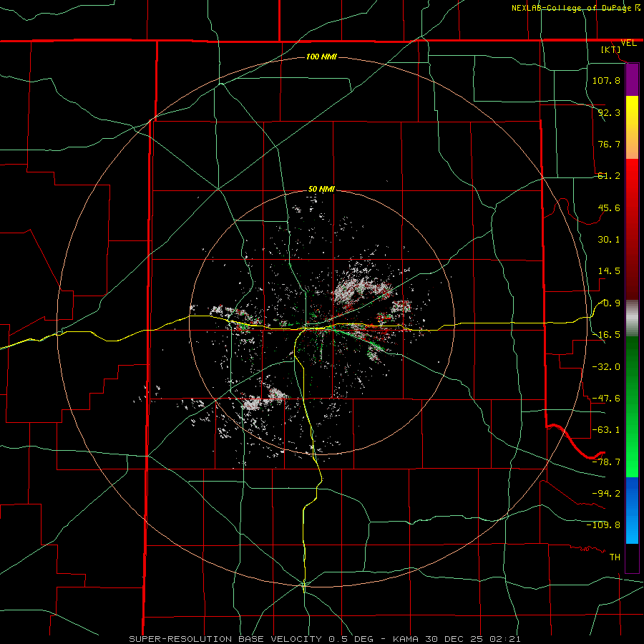The height and width of the screenshot is (644, 644).
Task: Click the purple segment of velocity color bar
Action: [632, 79]
